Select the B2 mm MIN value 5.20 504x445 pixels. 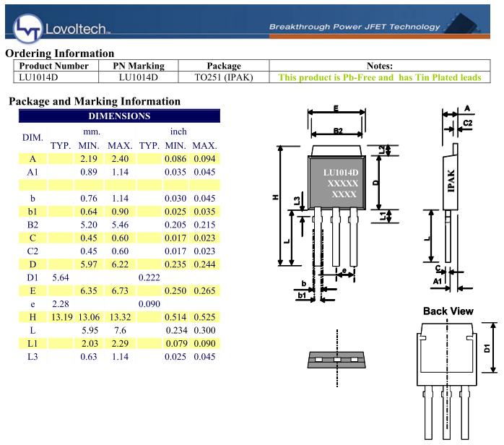point(89,225)
